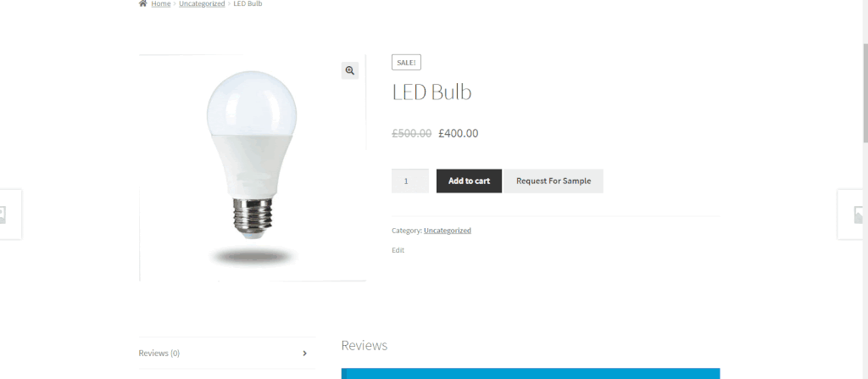Image resolution: width=868 pixels, height=379 pixels.
Task: Add the LED Bulb to the cart
Action: [x=469, y=181]
